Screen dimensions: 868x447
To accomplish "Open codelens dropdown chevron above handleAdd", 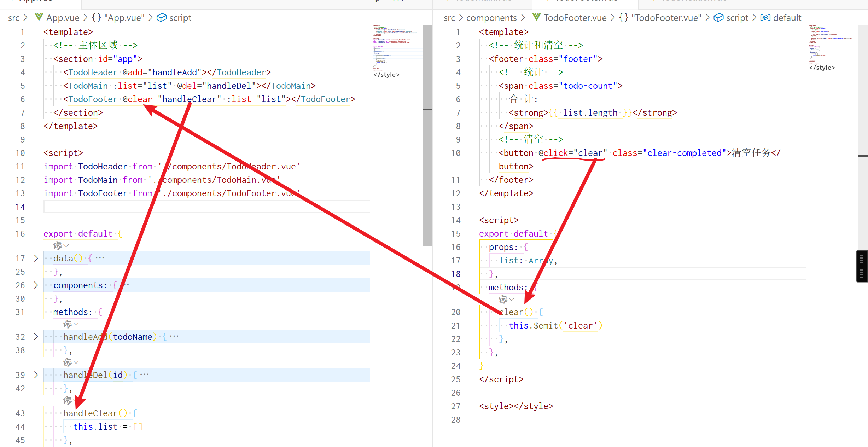I will click(x=76, y=324).
